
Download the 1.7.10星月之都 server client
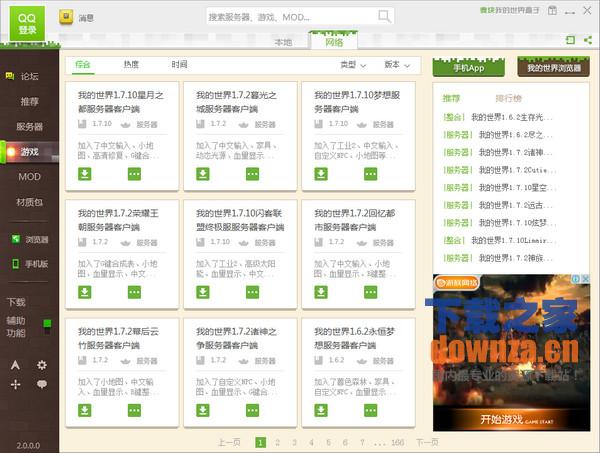85,174
